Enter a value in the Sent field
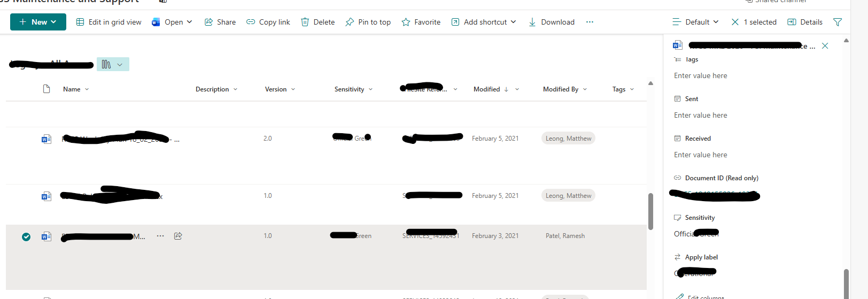868x299 pixels. click(x=700, y=115)
